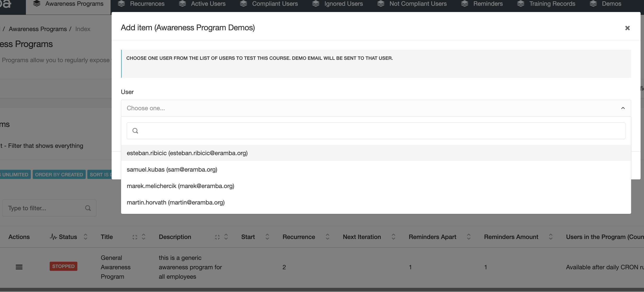Click the Active Users layers icon

182,3
